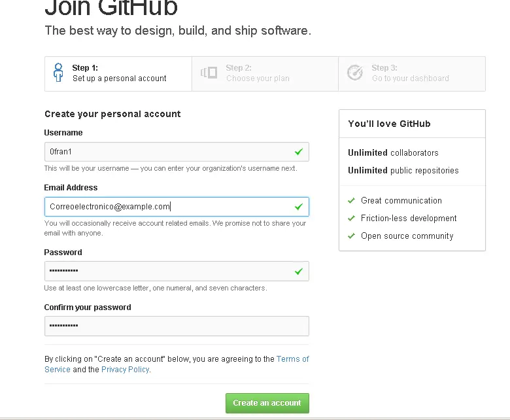Viewport: 510px width, 420px height.
Task: Click the You'll love GitHub heading
Action: click(x=389, y=124)
